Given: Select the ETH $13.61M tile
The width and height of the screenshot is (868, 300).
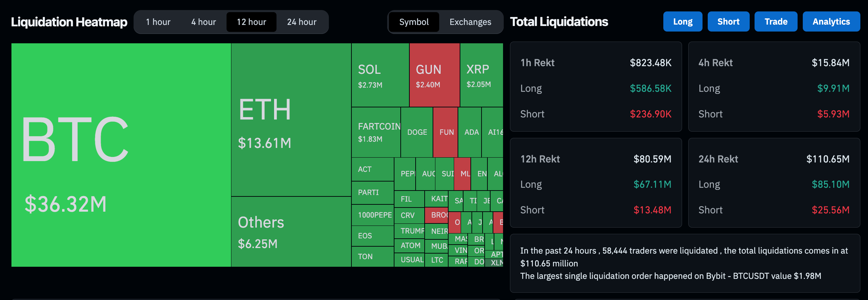Looking at the screenshot, I should (x=291, y=120).
